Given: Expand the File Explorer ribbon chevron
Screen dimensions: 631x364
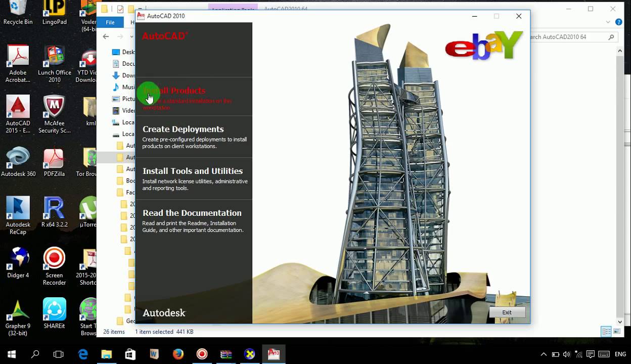Looking at the screenshot, I should (608, 22).
